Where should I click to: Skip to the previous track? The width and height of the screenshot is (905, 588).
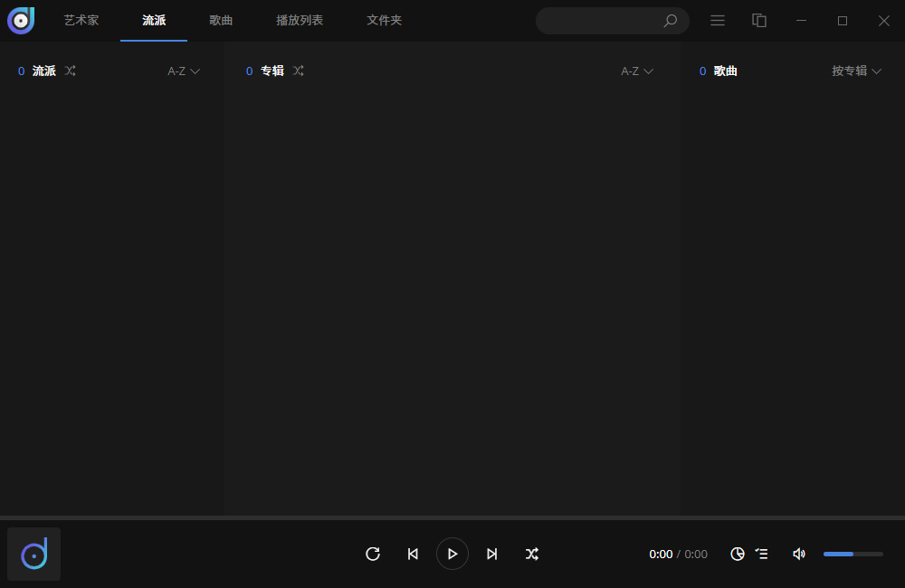[x=413, y=554]
